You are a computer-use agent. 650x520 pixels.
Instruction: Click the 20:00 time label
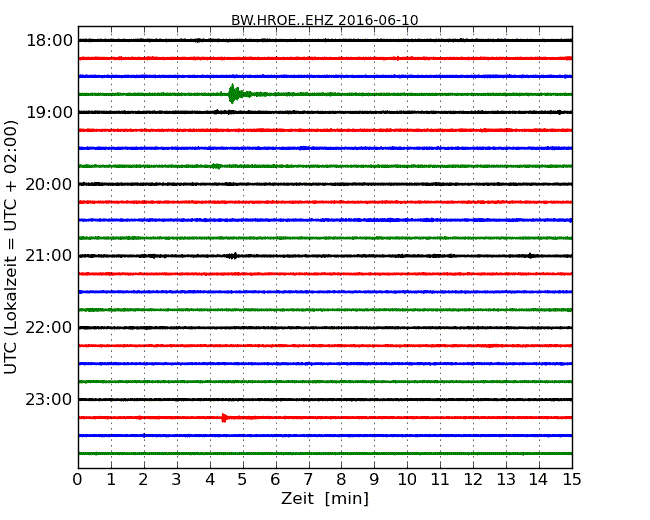pyautogui.click(x=49, y=184)
